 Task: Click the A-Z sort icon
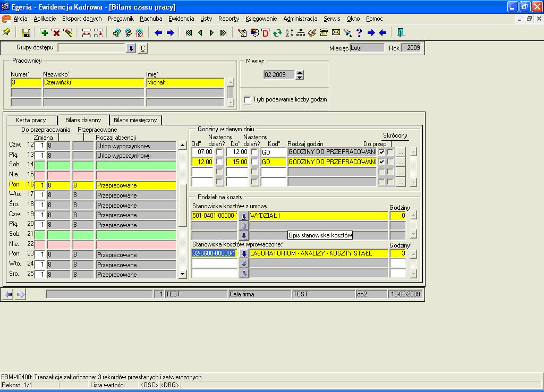[289, 33]
